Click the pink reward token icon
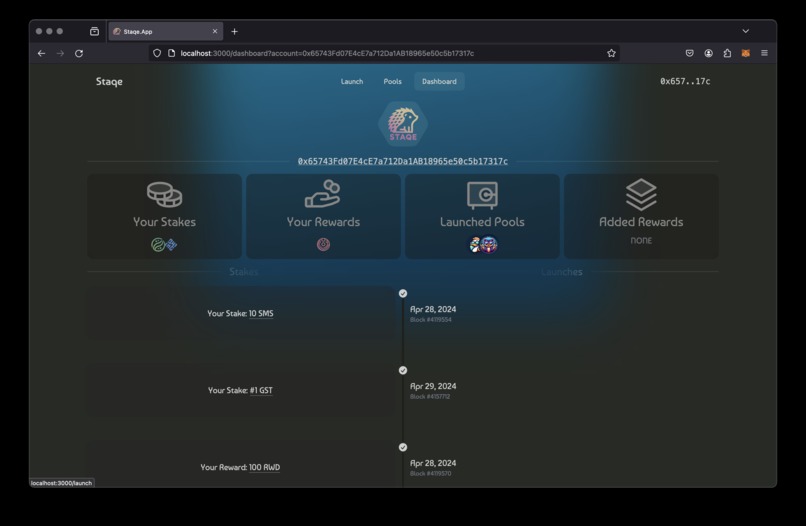This screenshot has height=526, width=806. 323,245
